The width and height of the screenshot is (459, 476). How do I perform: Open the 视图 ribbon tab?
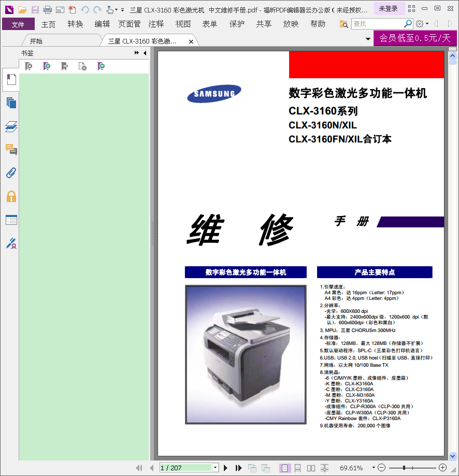183,24
